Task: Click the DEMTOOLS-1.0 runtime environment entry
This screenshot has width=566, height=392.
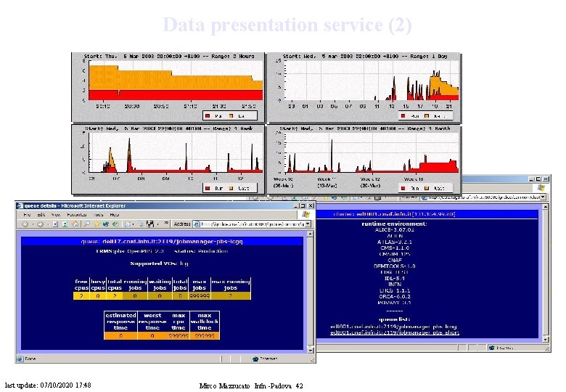Action: [394, 266]
